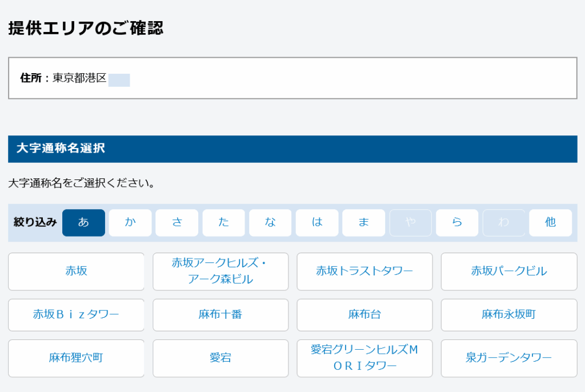The height and width of the screenshot is (392, 585).
Task: Click the 提供エリアのご確認 page title
Action: (86, 28)
